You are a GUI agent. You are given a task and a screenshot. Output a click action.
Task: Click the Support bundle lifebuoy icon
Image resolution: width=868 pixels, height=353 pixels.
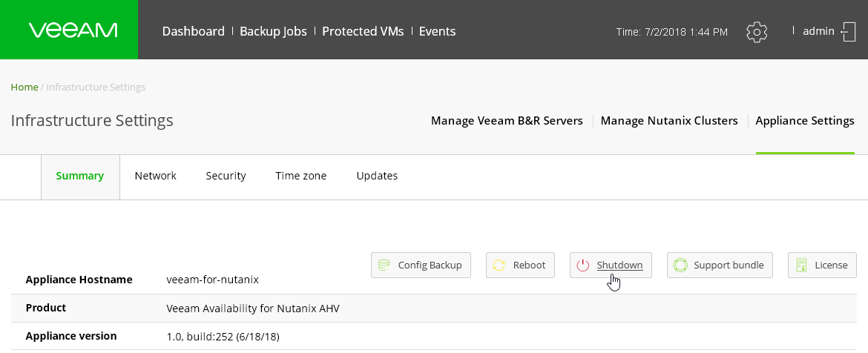point(680,265)
